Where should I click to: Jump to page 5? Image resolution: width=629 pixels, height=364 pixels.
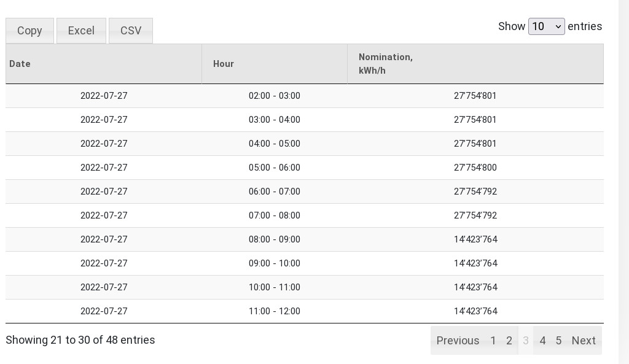558,341
